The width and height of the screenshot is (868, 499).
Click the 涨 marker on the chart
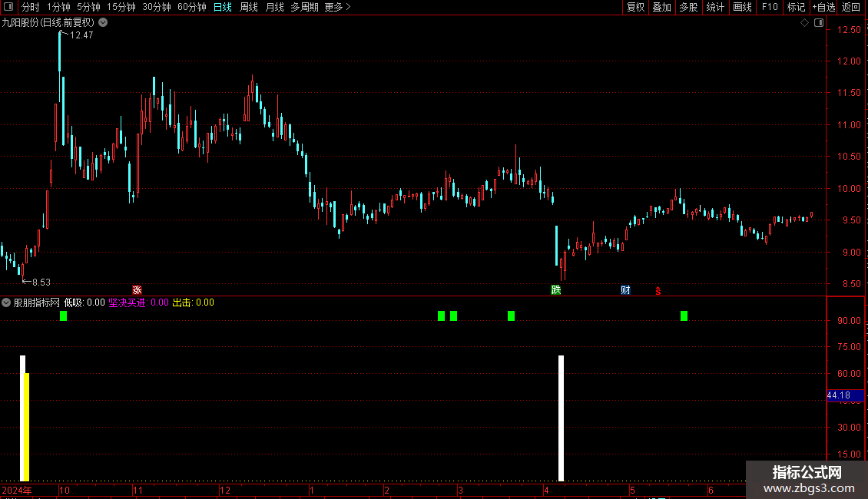pyautogui.click(x=137, y=290)
